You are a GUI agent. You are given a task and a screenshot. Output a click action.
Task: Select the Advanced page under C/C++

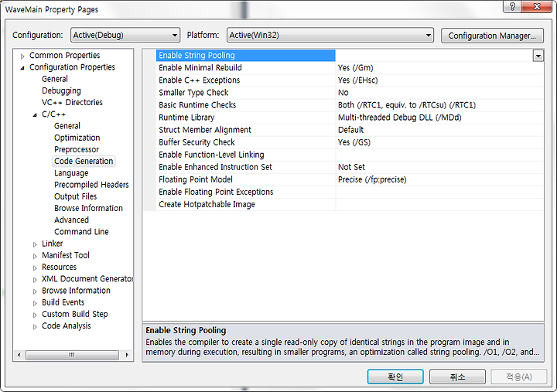pos(71,220)
